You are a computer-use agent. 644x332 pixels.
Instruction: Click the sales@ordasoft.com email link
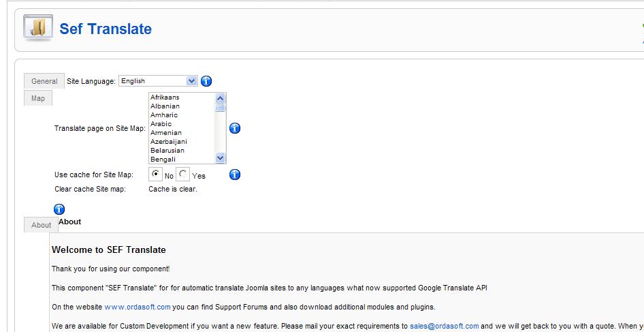(445, 327)
